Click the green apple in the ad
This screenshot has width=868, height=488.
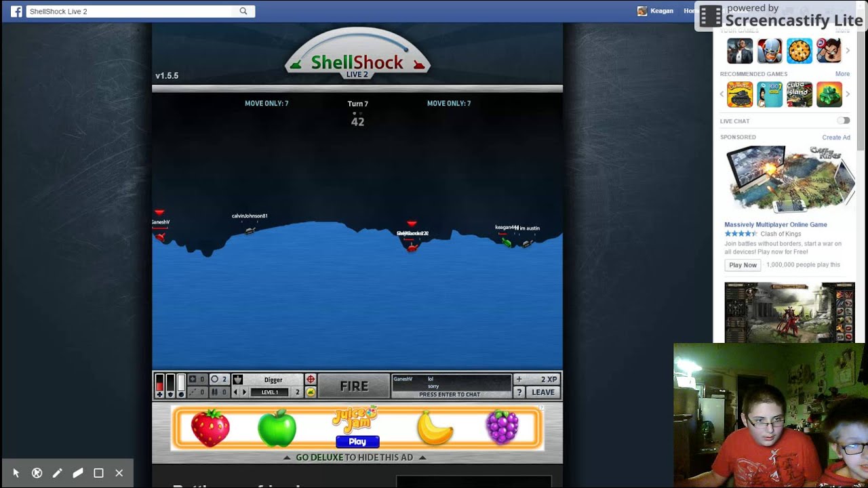click(x=277, y=428)
